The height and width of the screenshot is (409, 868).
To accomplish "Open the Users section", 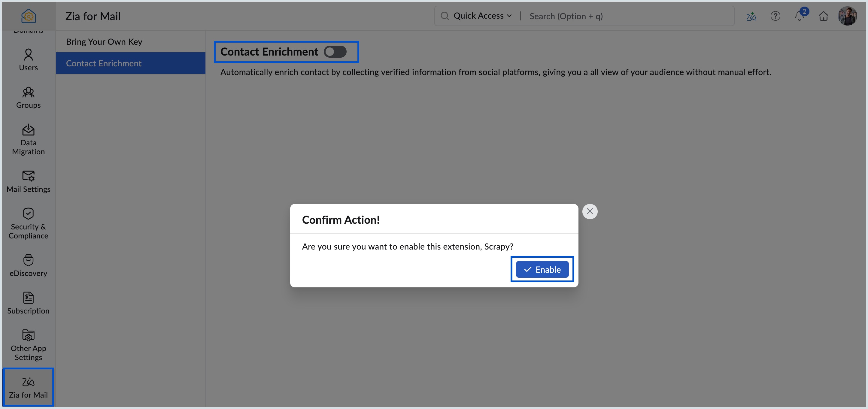I will [x=28, y=60].
